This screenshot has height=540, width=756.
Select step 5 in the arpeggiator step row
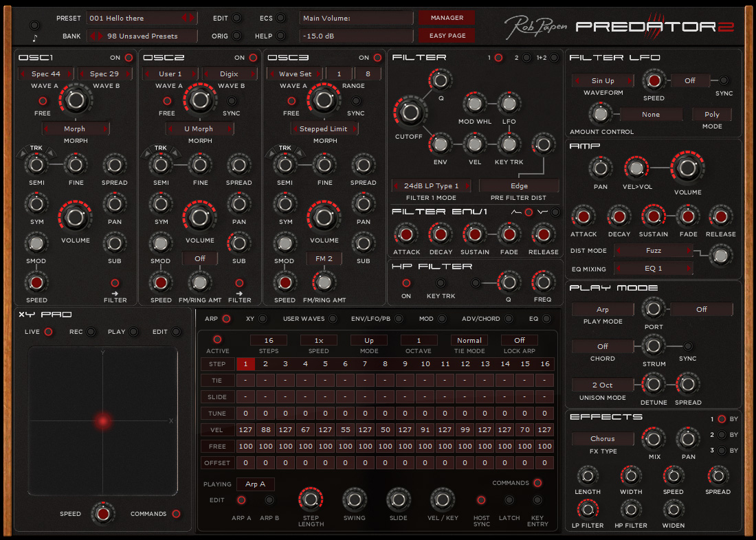tap(324, 364)
